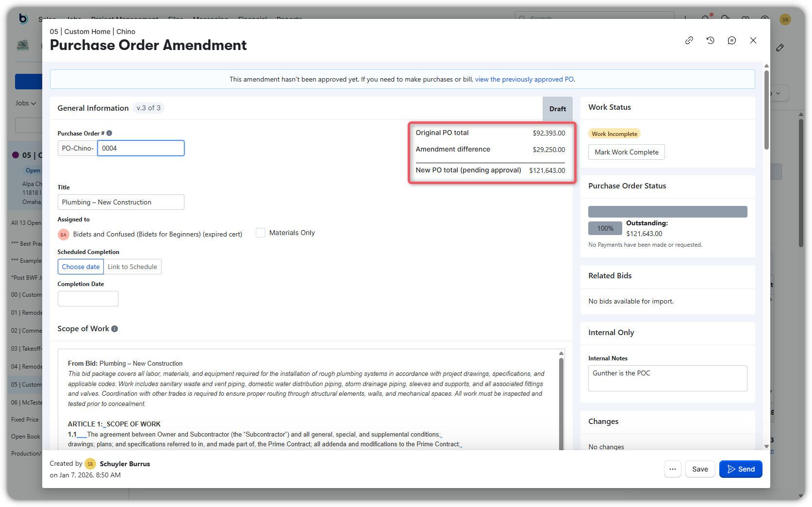The image size is (812, 507).
Task: Select 03 | Takeoff job in background list
Action: [27, 349]
